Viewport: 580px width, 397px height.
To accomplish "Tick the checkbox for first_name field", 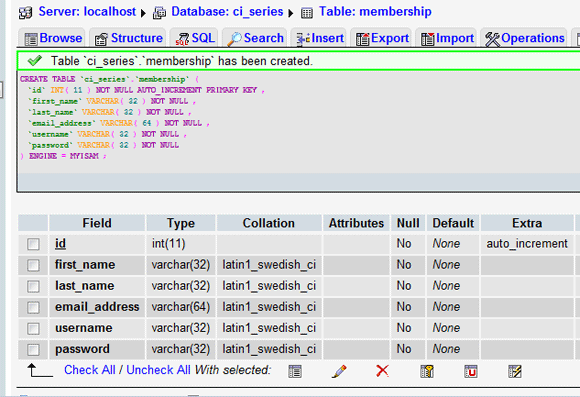I will pos(33,265).
